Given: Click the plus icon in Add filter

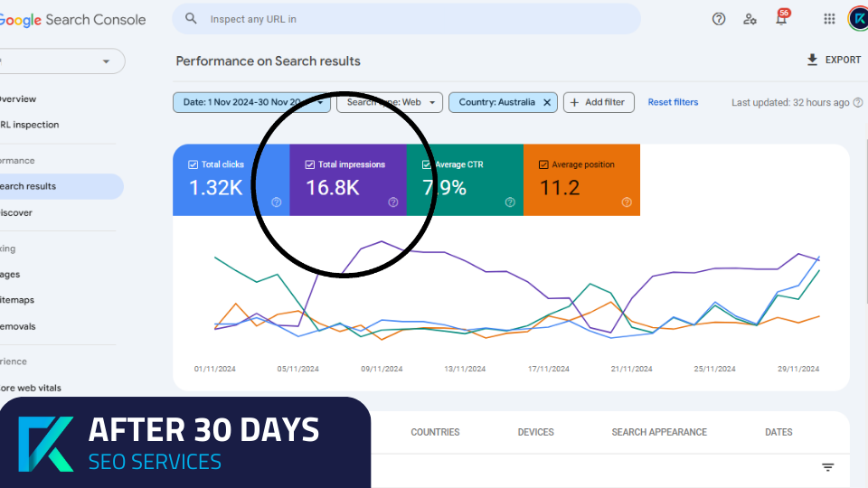Looking at the screenshot, I should click(x=575, y=102).
